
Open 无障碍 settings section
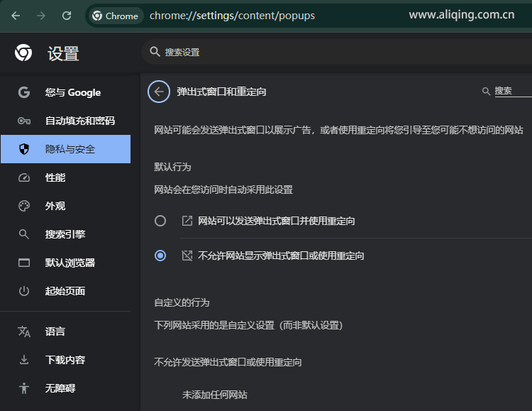[66, 388]
